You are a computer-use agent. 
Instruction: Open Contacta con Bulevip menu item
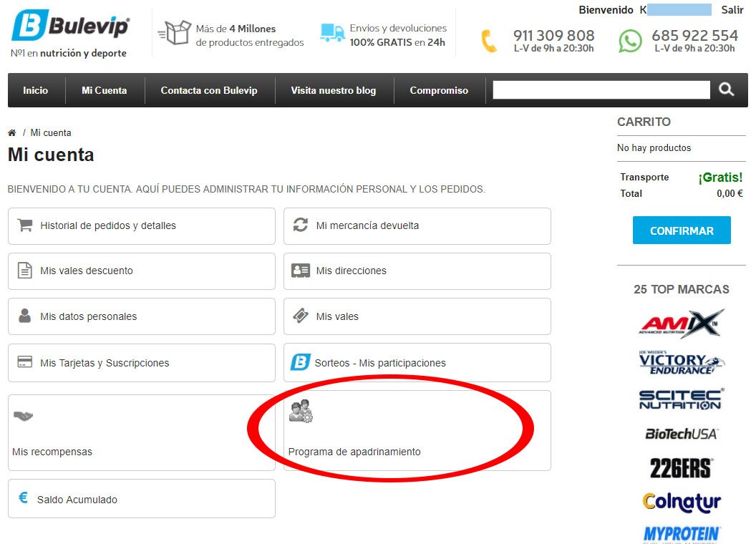[x=209, y=90]
